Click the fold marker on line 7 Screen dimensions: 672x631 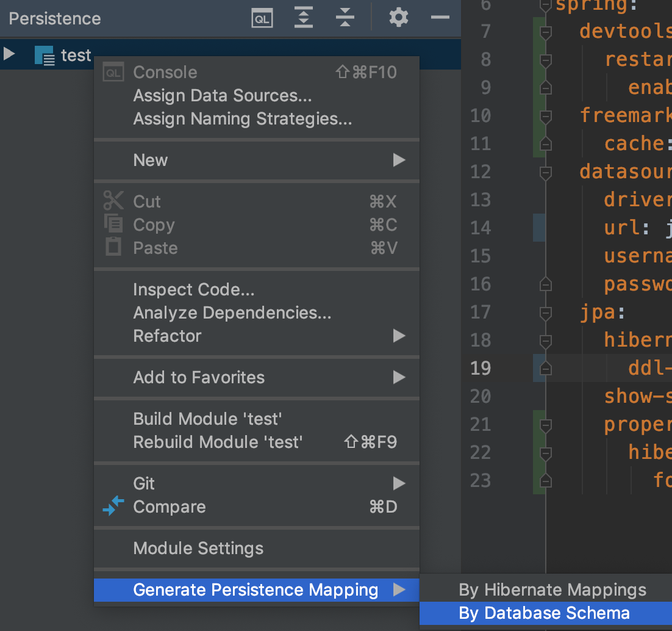tap(546, 32)
